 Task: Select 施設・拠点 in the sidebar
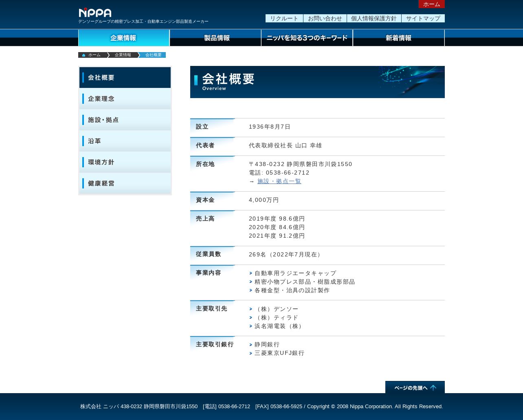pos(125,120)
